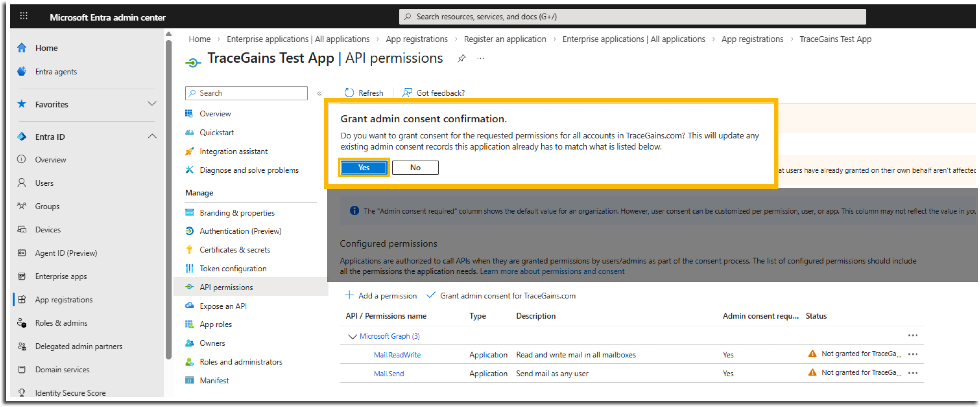Go to Home breadcrumb link
The width and height of the screenshot is (980, 407).
tap(199, 39)
